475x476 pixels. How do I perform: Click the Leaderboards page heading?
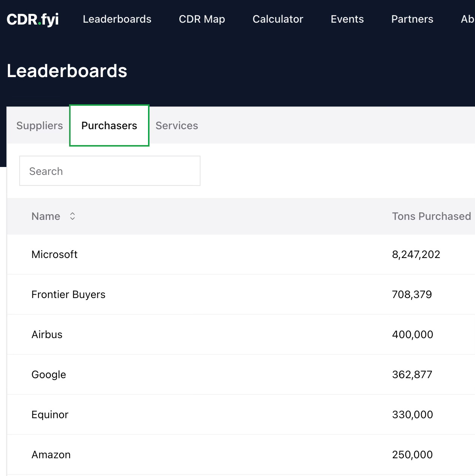[x=67, y=71]
